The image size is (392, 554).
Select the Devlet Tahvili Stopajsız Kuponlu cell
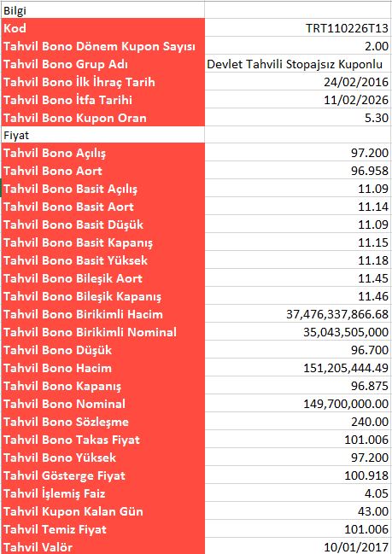tap(297, 64)
